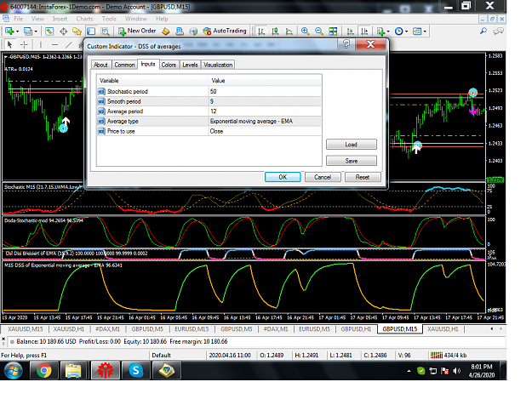Toggle the Data Window crosshair icon

coord(64,31)
